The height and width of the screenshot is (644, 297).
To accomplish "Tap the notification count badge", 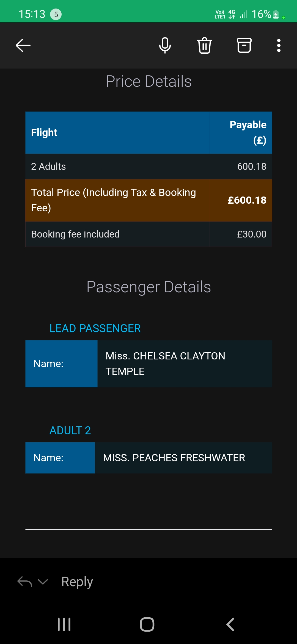I will pos(56,14).
